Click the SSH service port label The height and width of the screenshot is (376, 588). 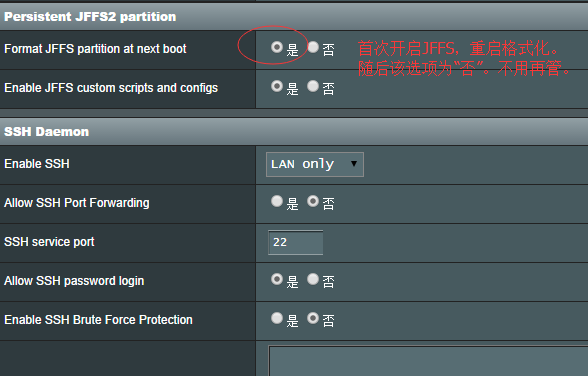coord(49,242)
